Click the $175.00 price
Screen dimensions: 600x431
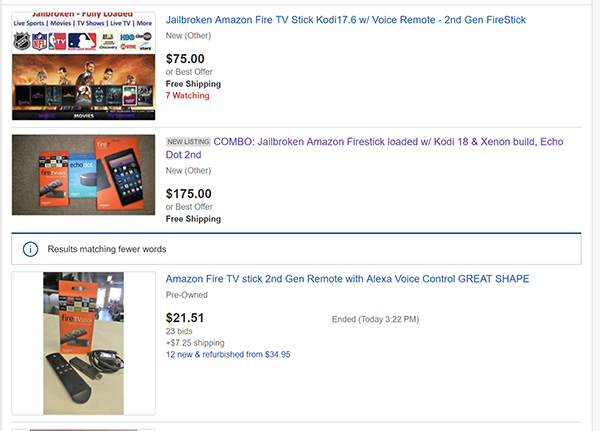[188, 193]
